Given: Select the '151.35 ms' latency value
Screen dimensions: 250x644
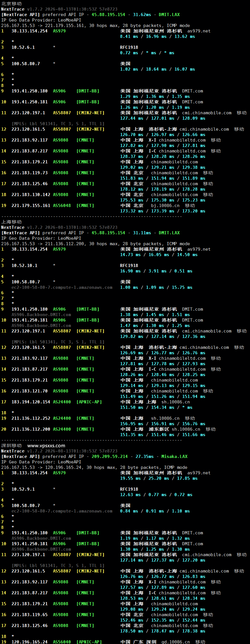Looking at the screenshot, I should 132,434.
